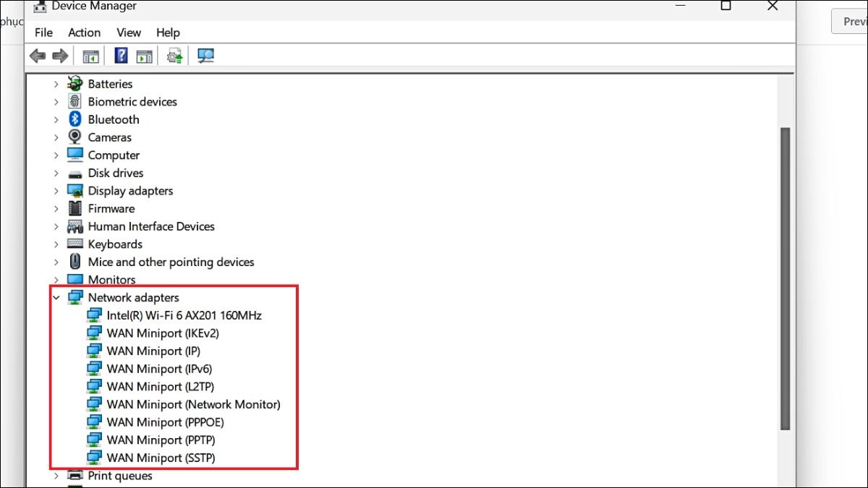Expand the Print queues node chevron

56,476
